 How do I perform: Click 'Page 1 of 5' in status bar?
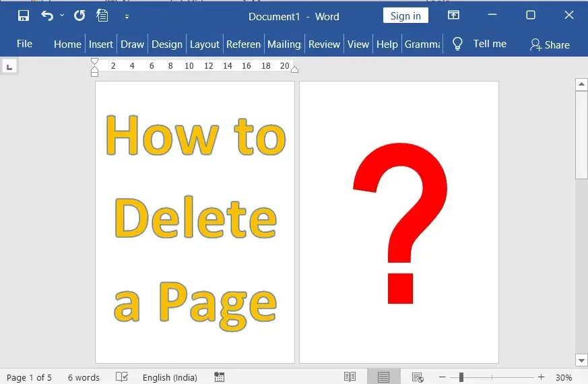[29, 377]
